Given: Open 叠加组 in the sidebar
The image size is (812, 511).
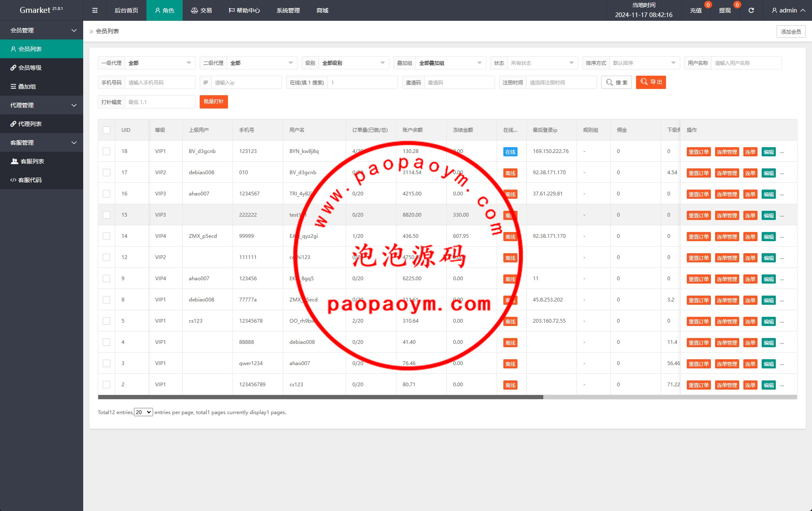Looking at the screenshot, I should click(x=42, y=86).
